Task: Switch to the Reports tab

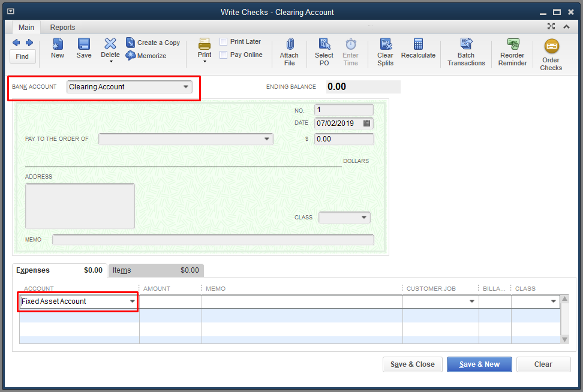Action: click(x=62, y=28)
